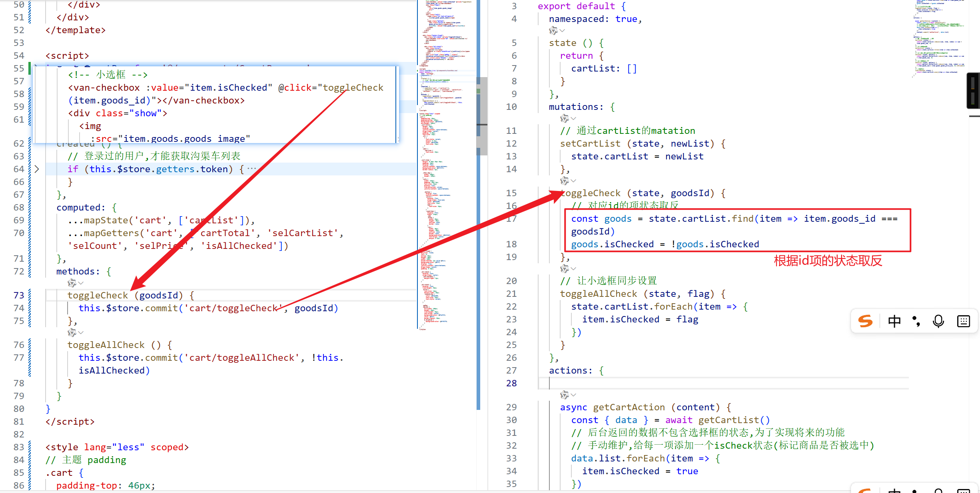Click AI assistant icon above toggleCheck mutation
980x493 pixels.
(x=564, y=181)
